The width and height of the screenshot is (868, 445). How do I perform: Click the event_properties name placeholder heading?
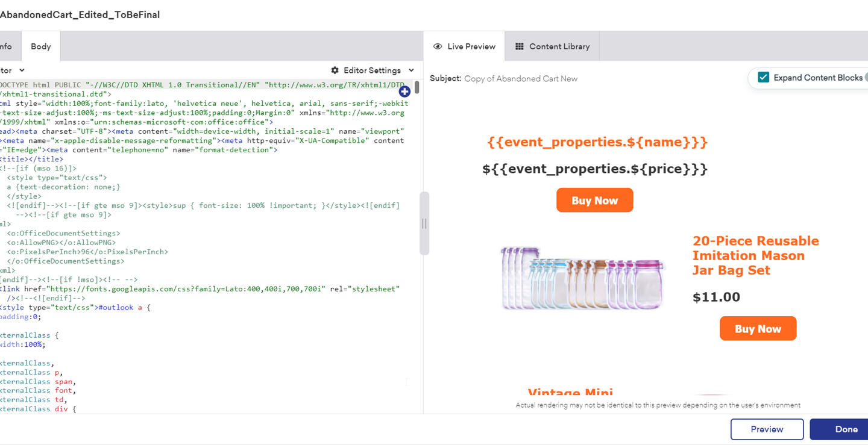[597, 142]
